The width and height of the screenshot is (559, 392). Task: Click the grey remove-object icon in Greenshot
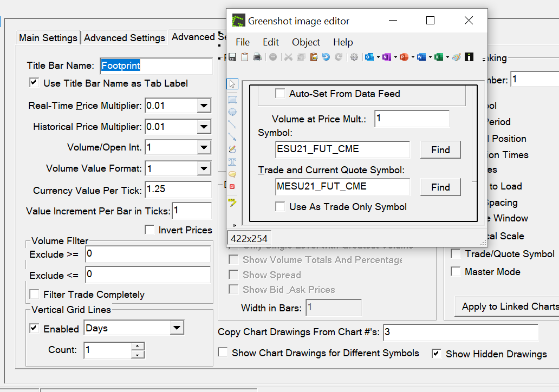273,57
